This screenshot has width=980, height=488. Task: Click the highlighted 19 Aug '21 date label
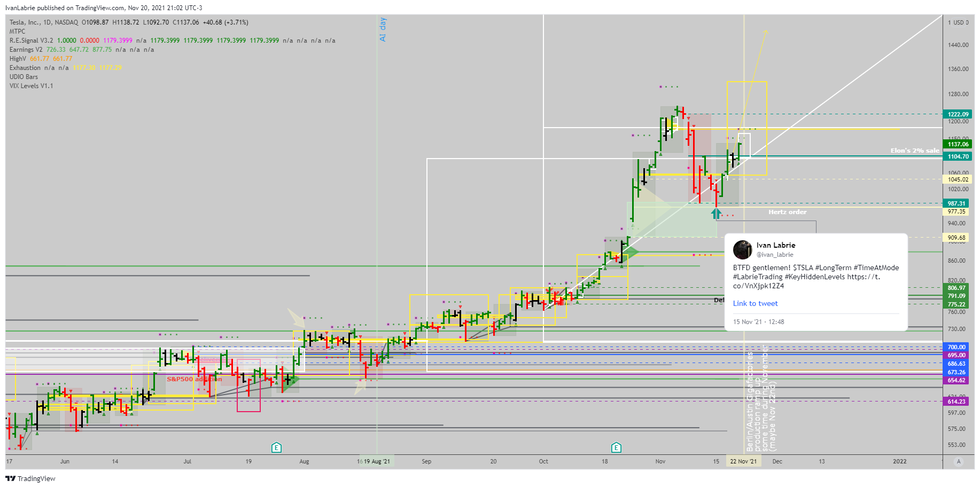pyautogui.click(x=377, y=461)
